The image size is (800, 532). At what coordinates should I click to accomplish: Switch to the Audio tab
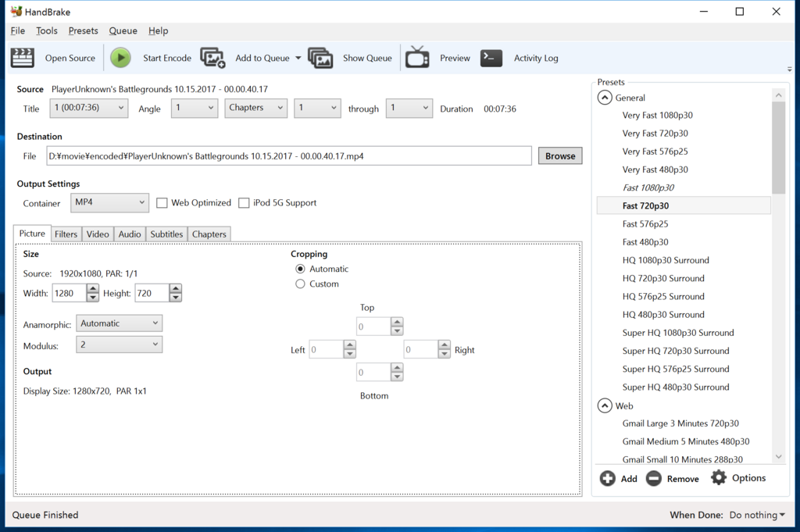tap(130, 234)
